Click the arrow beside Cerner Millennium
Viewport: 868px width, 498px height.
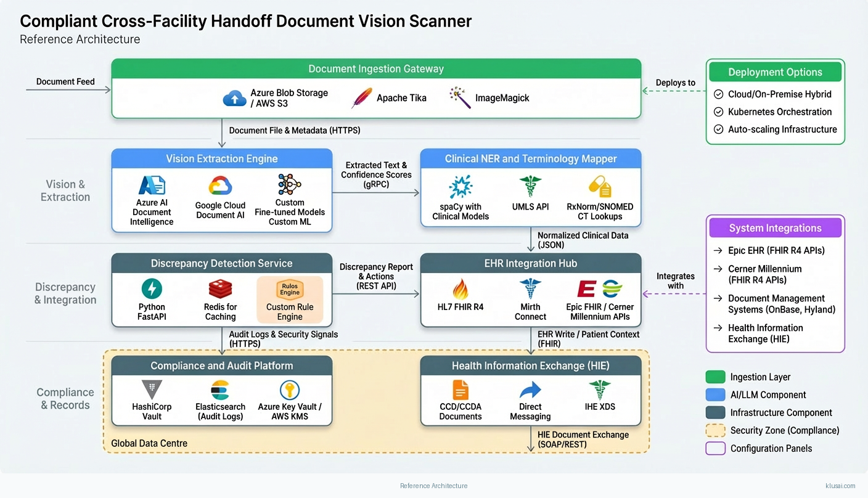[718, 269]
